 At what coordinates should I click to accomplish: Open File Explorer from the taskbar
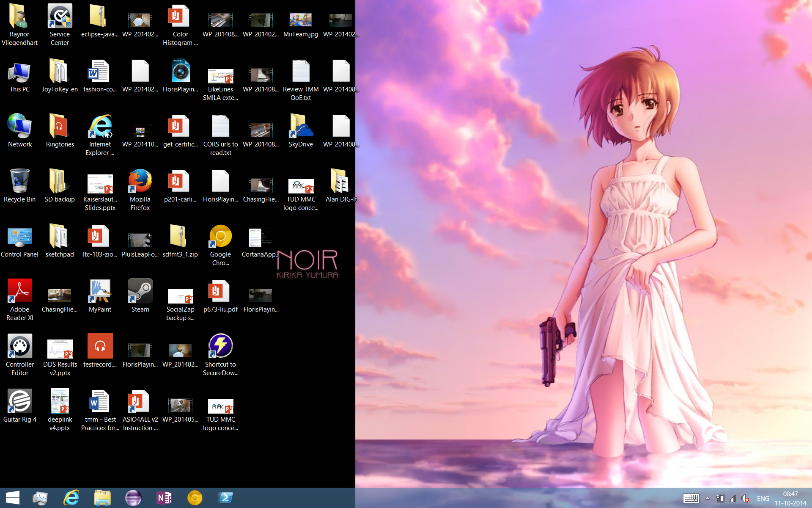tap(102, 498)
